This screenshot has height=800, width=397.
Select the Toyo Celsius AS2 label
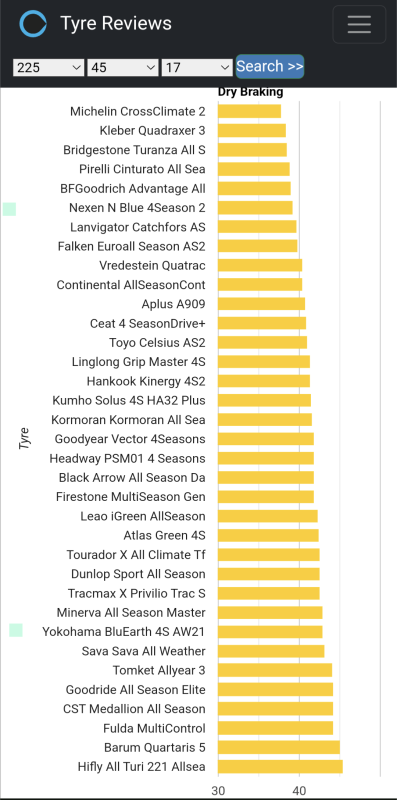pyautogui.click(x=157, y=342)
